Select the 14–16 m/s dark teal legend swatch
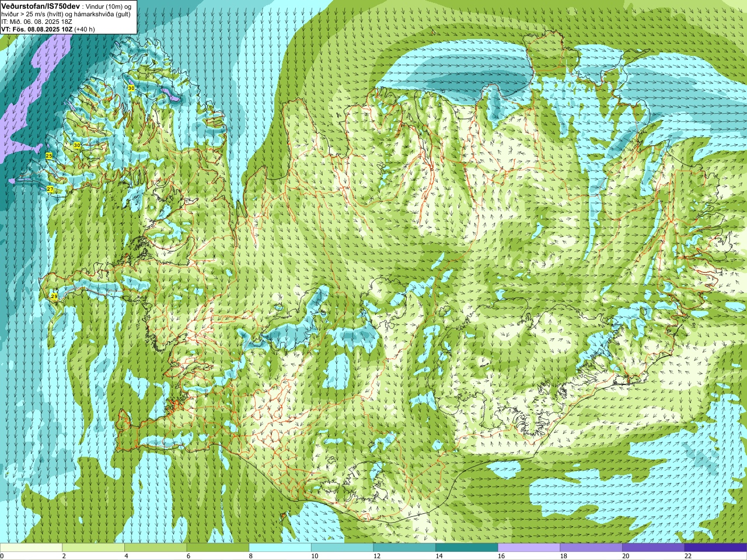747x560 pixels. click(467, 548)
